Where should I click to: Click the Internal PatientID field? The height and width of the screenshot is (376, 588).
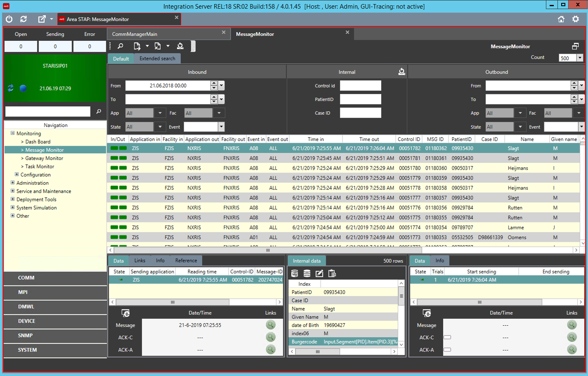point(360,99)
